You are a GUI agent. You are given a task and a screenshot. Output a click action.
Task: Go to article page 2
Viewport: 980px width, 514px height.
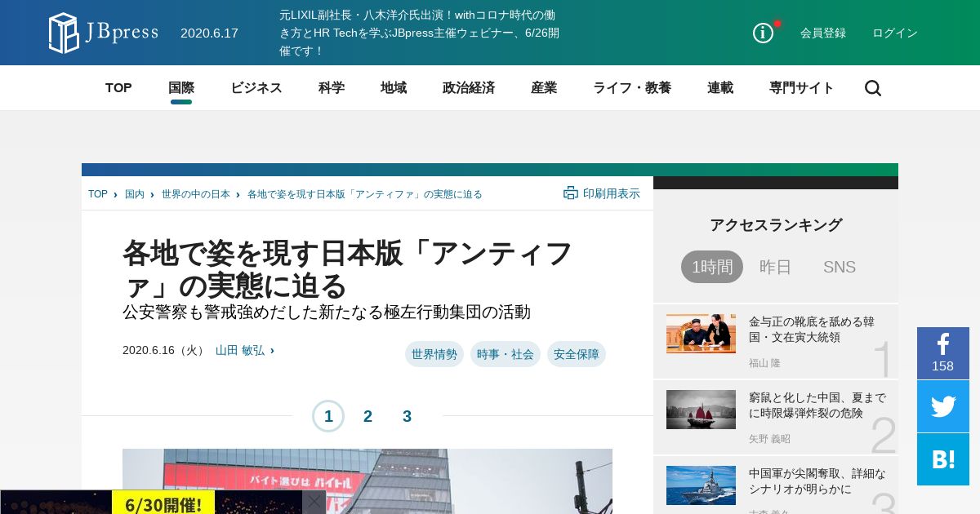(367, 416)
